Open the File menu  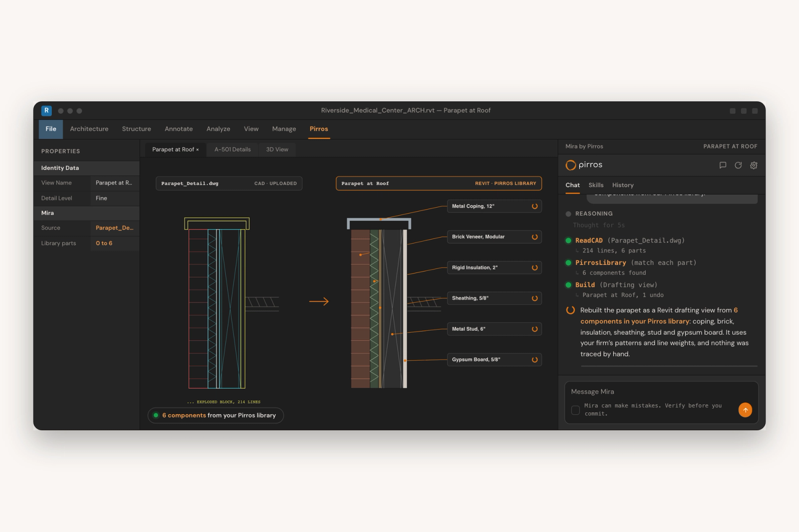tap(51, 129)
